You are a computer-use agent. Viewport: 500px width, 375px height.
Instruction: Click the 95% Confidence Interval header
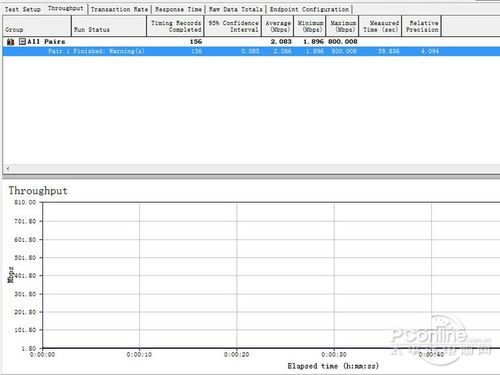pos(233,26)
